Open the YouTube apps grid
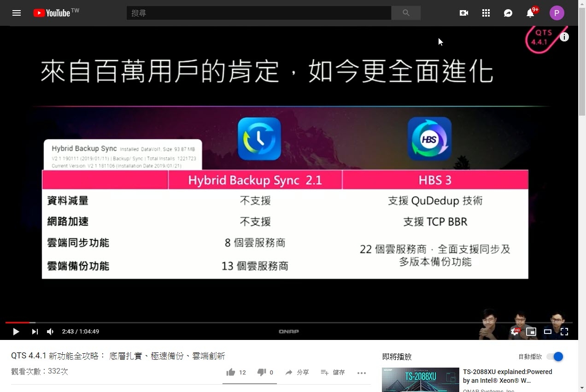The image size is (586, 392). 486,13
